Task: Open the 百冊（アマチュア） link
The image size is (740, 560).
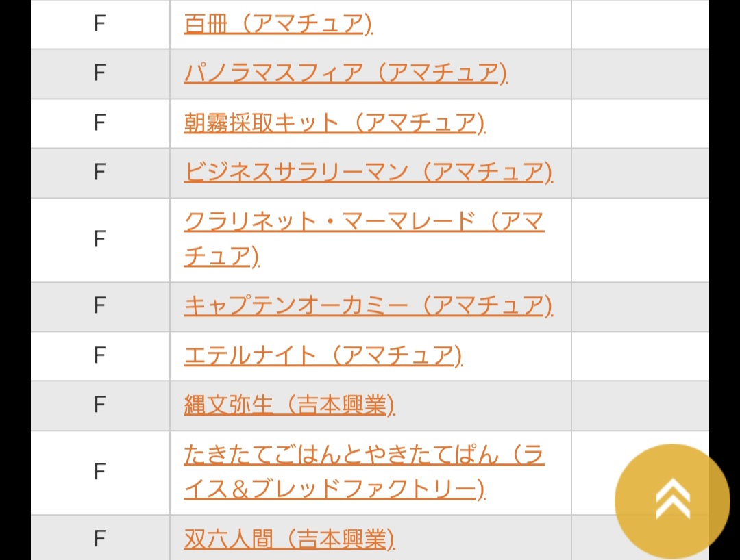Action: coord(277,24)
